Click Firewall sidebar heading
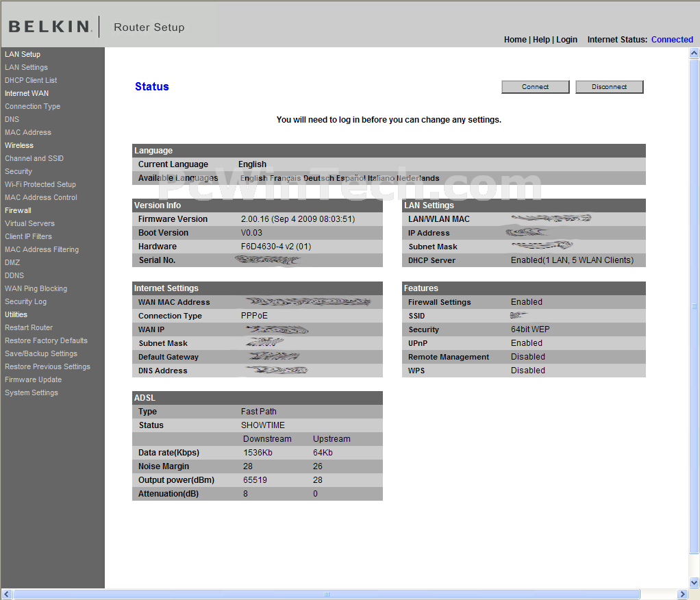Viewport: 700px width, 600px height. (18, 210)
